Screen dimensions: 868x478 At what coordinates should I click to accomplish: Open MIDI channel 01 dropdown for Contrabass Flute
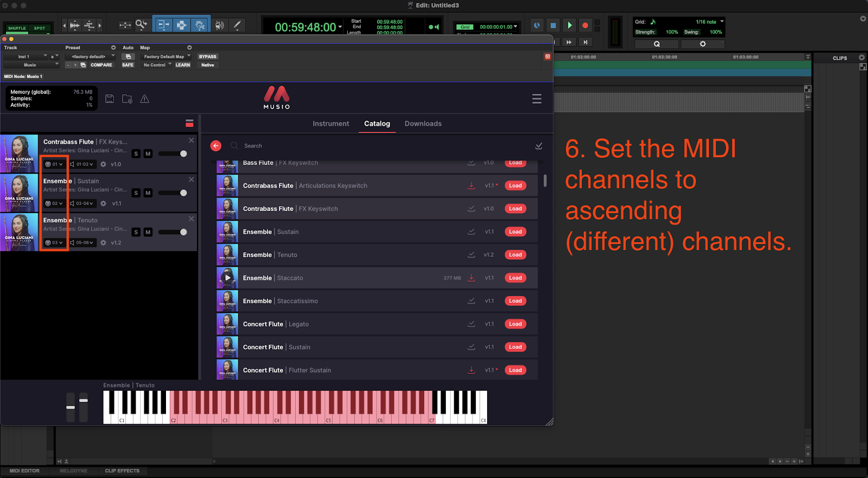coord(54,164)
